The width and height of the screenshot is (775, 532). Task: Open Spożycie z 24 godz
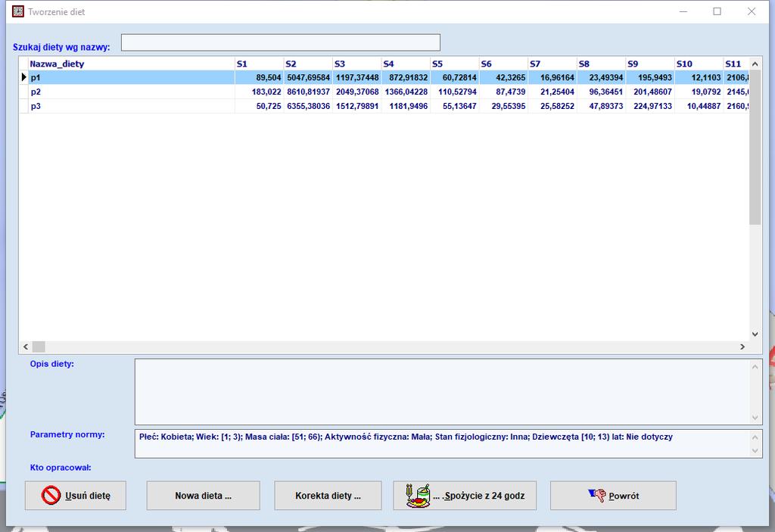465,496
